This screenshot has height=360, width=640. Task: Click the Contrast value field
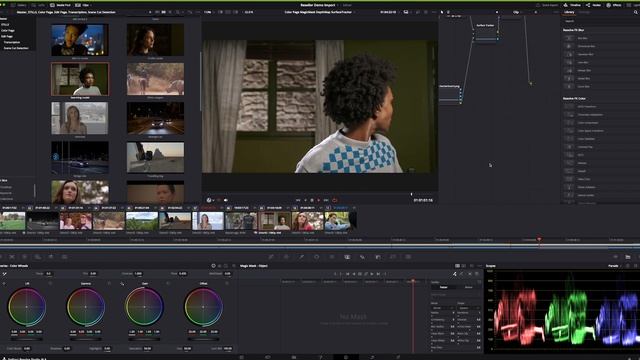point(138,273)
